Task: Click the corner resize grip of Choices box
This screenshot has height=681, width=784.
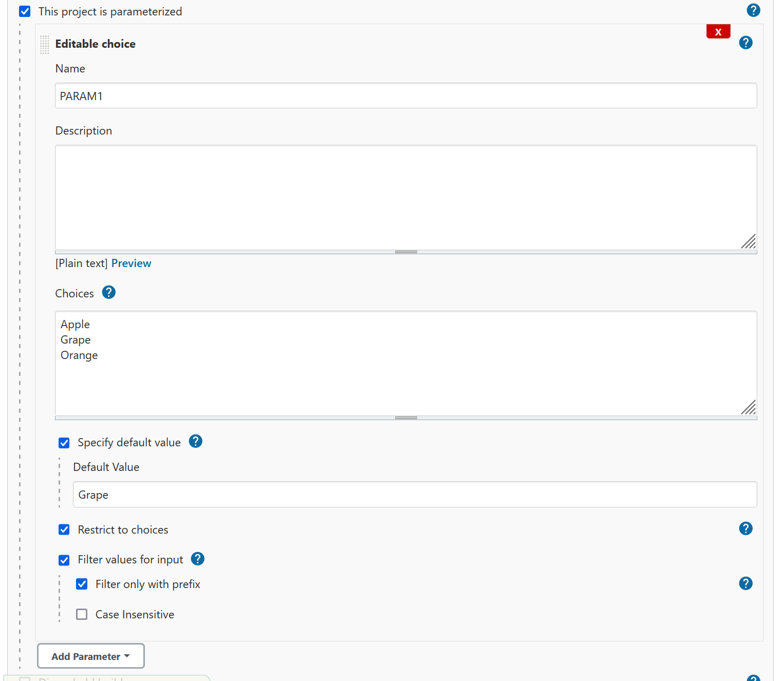Action: pyautogui.click(x=749, y=407)
